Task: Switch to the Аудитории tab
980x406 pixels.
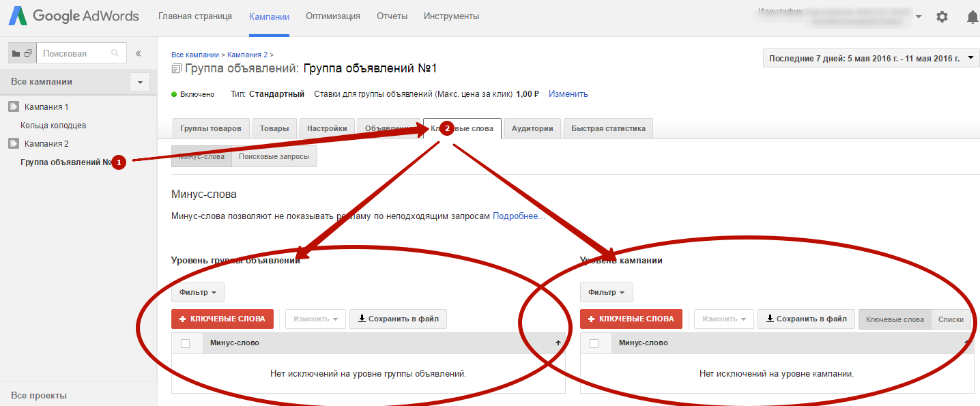Action: click(532, 128)
